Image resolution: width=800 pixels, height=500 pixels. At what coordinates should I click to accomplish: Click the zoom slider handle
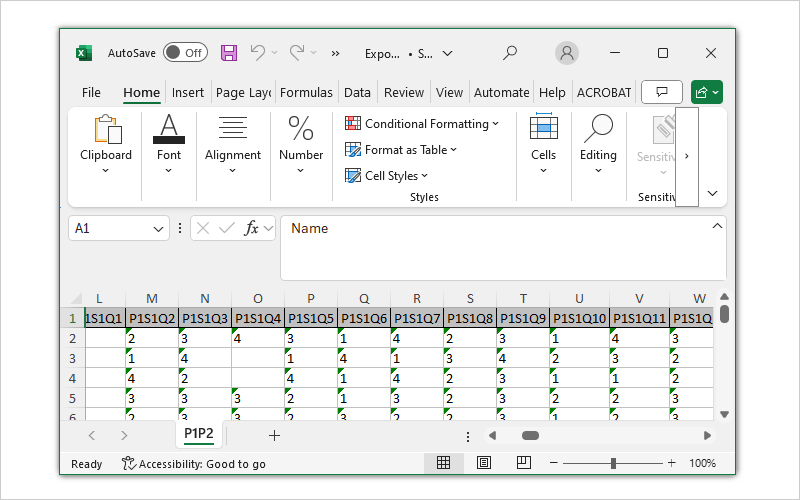click(x=613, y=463)
